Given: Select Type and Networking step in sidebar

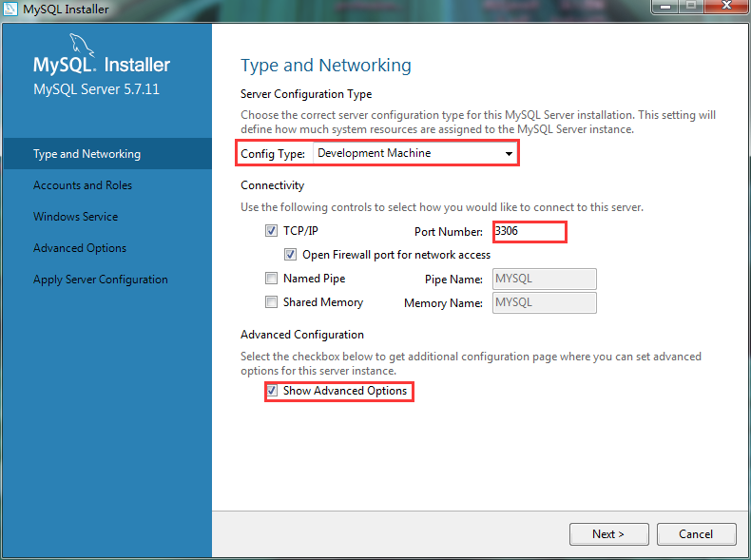Looking at the screenshot, I should tap(107, 154).
